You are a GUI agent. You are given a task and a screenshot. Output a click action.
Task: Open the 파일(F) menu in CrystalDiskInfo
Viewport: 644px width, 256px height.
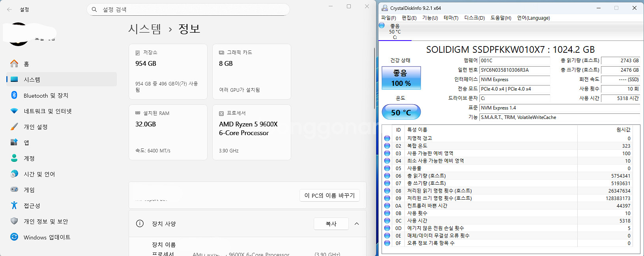tap(388, 18)
